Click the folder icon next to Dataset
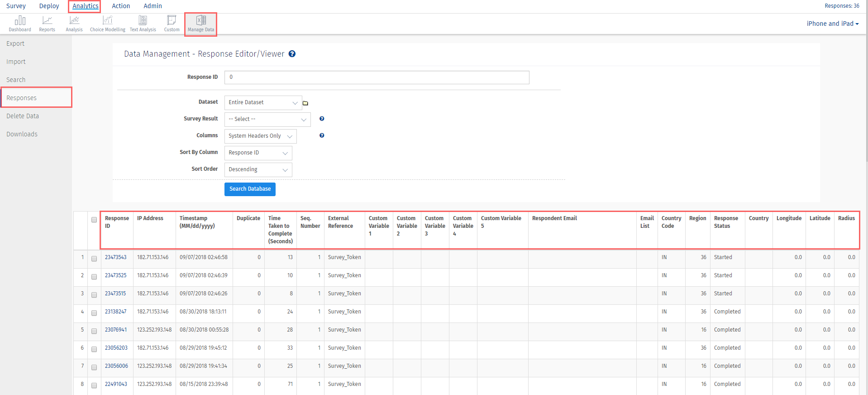This screenshot has width=868, height=395. pyautogui.click(x=305, y=103)
